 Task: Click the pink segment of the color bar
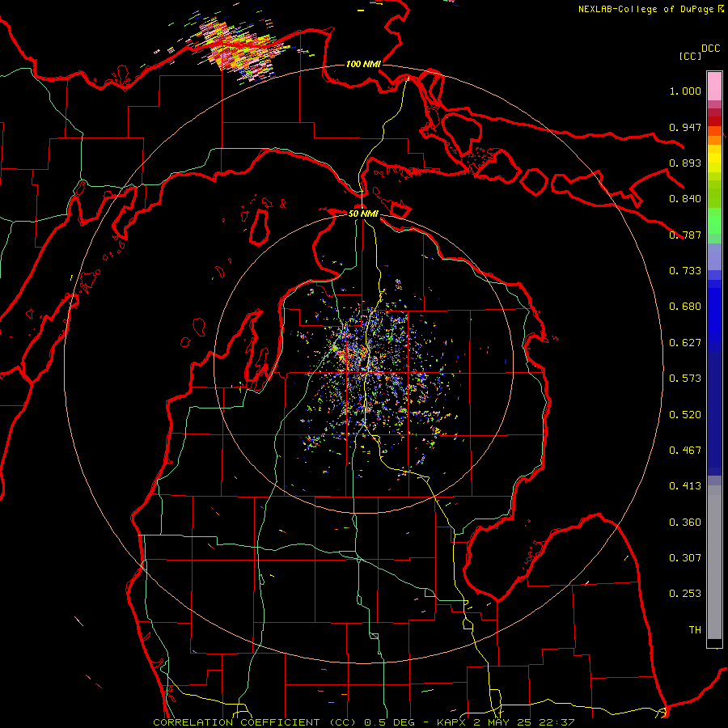click(x=714, y=87)
